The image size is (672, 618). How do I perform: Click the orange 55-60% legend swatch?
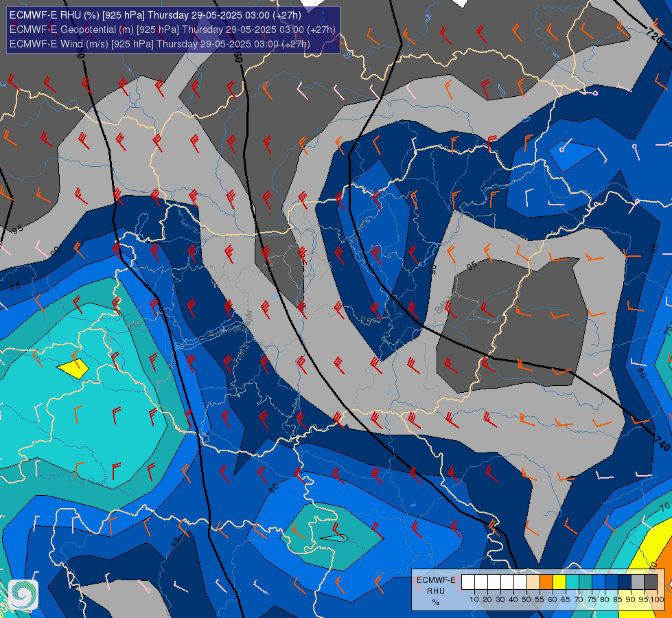[546, 582]
